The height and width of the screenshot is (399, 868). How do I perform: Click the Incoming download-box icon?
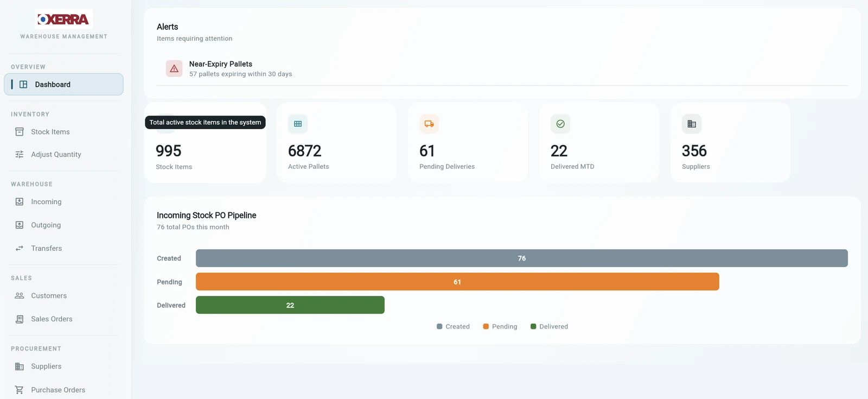(20, 201)
